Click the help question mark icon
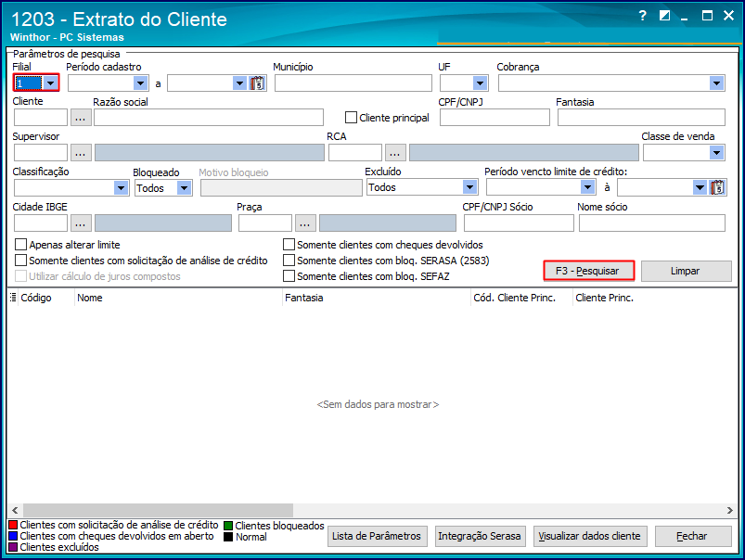The image size is (745, 560). click(x=642, y=16)
